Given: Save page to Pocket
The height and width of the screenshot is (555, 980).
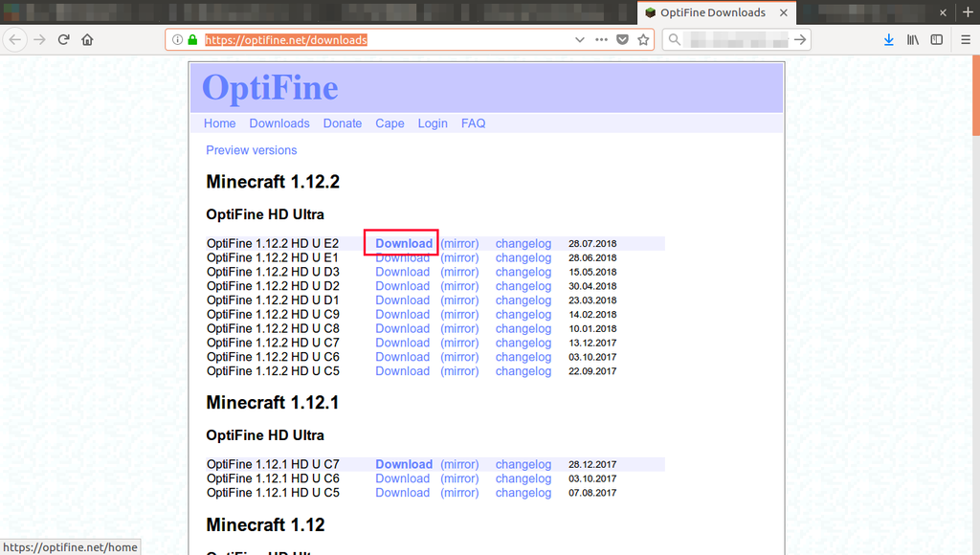Looking at the screenshot, I should tap(622, 40).
